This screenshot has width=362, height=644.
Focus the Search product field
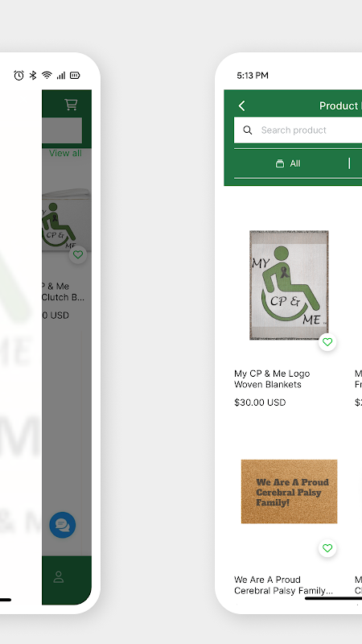298,130
